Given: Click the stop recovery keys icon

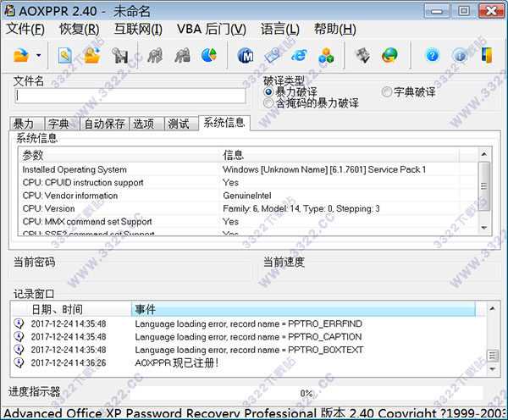Looking at the screenshot, I should (183, 55).
